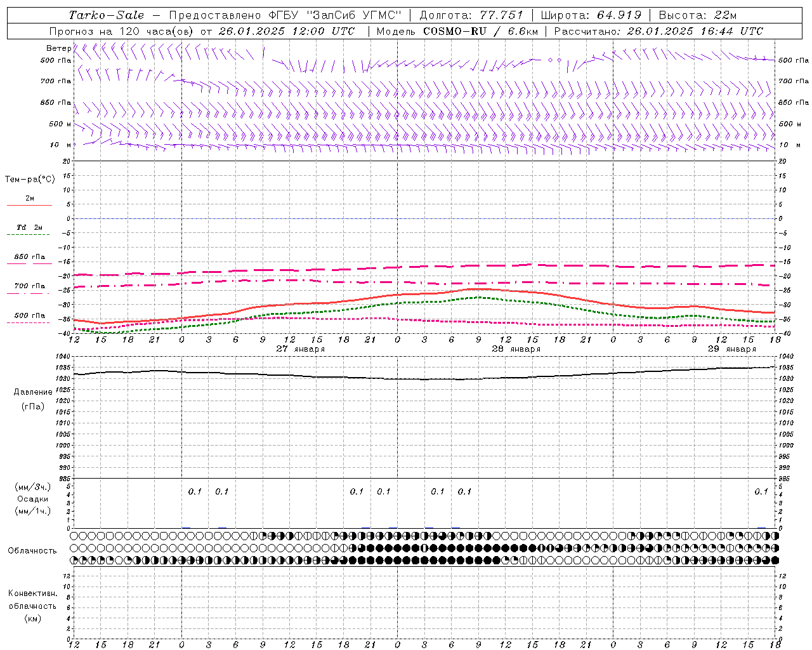
Task: Click the "1040" value on left pressure axis
Action: pos(62,357)
